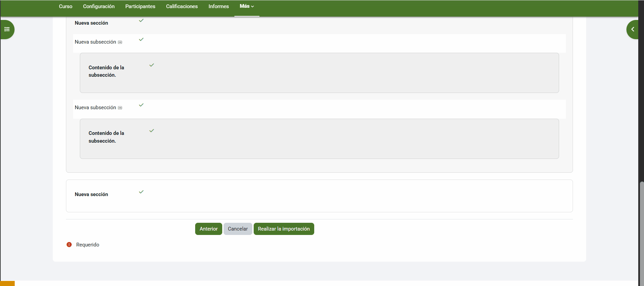
Task: Cancel the import with Cancelar
Action: 237,229
